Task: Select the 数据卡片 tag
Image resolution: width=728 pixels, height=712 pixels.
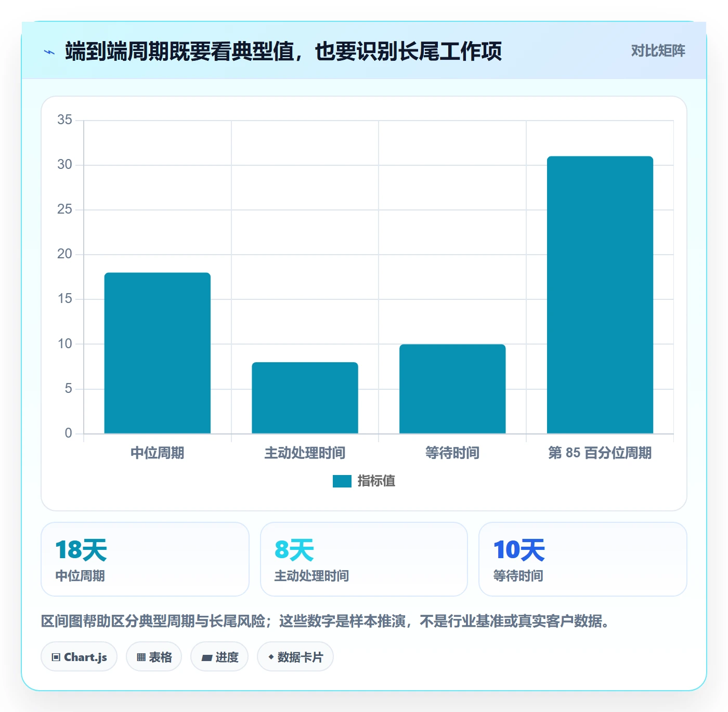Action: click(x=295, y=657)
